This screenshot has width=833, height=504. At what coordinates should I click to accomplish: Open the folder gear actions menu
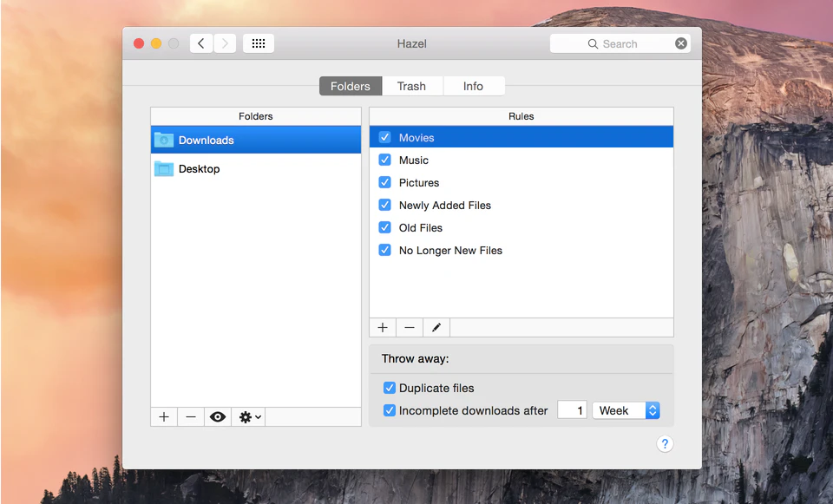[250, 417]
